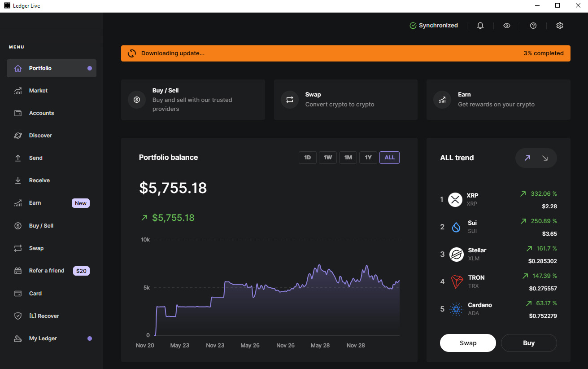The height and width of the screenshot is (369, 588).
Task: Open the Earn rewards card
Action: [x=498, y=100]
